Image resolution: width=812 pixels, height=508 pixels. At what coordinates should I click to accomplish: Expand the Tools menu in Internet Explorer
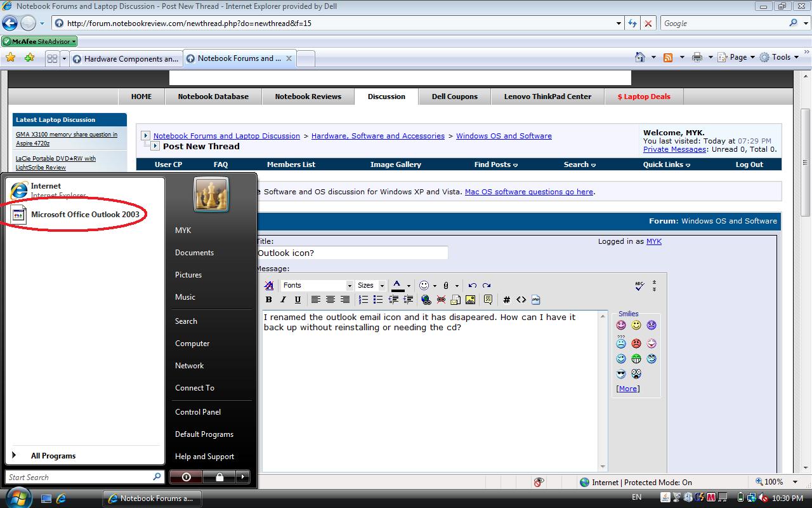coord(779,57)
